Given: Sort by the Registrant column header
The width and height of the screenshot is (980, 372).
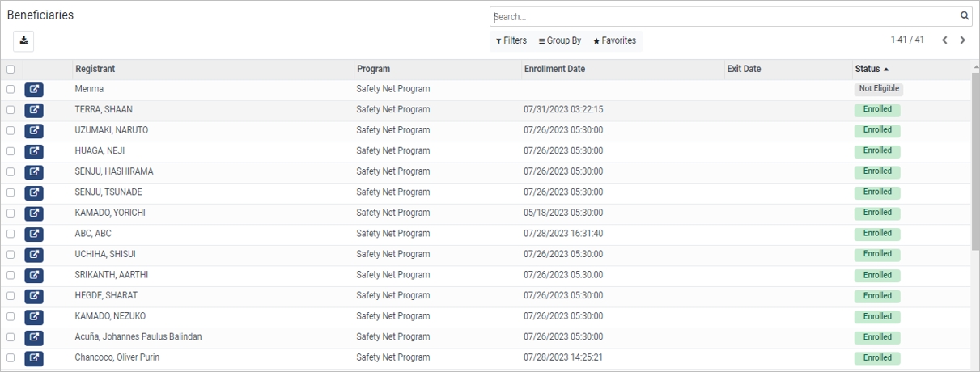Looking at the screenshot, I should pos(95,70).
